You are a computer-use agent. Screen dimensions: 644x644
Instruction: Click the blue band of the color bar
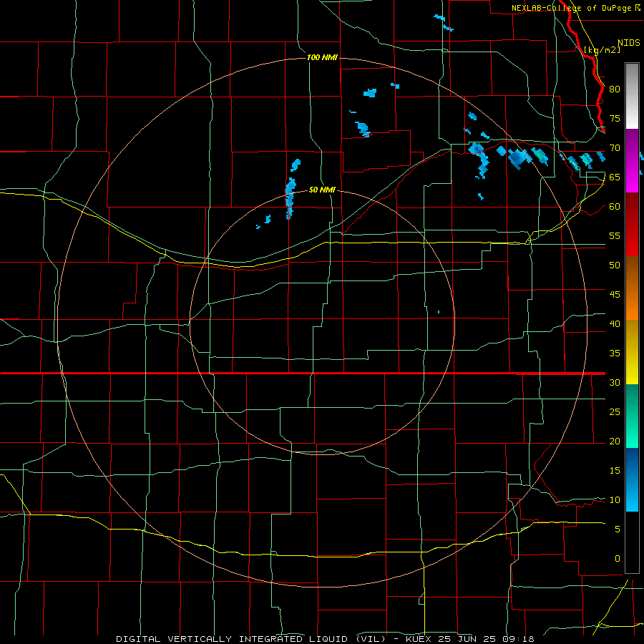(x=632, y=479)
